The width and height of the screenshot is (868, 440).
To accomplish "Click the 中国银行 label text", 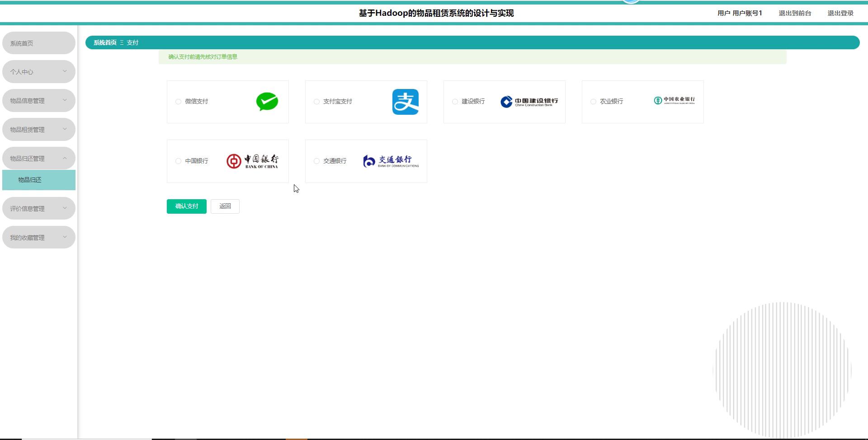I will 197,161.
